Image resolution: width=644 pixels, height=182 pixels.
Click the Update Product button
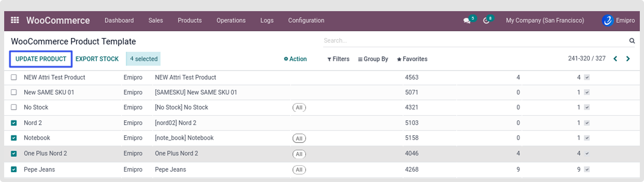pyautogui.click(x=41, y=59)
